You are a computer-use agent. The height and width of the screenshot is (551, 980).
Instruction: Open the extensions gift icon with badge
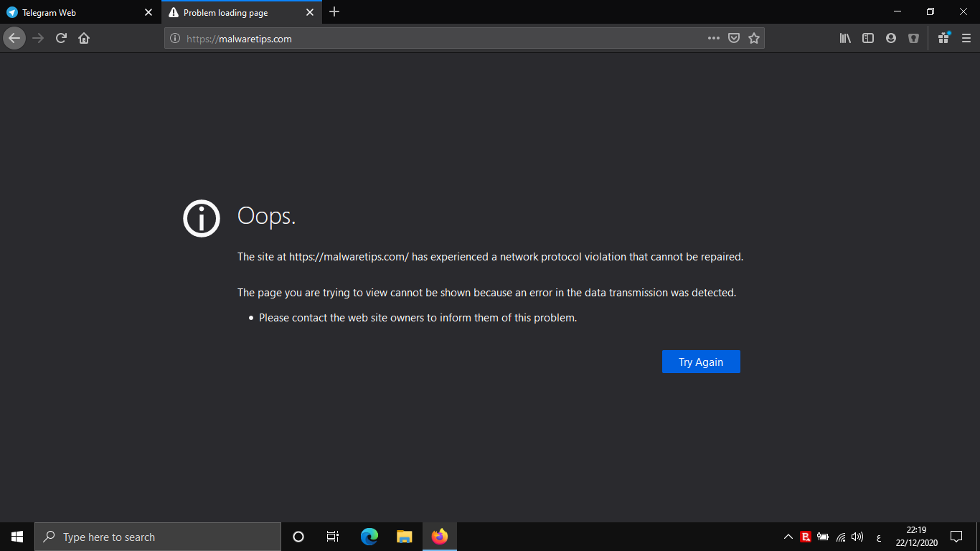point(943,38)
